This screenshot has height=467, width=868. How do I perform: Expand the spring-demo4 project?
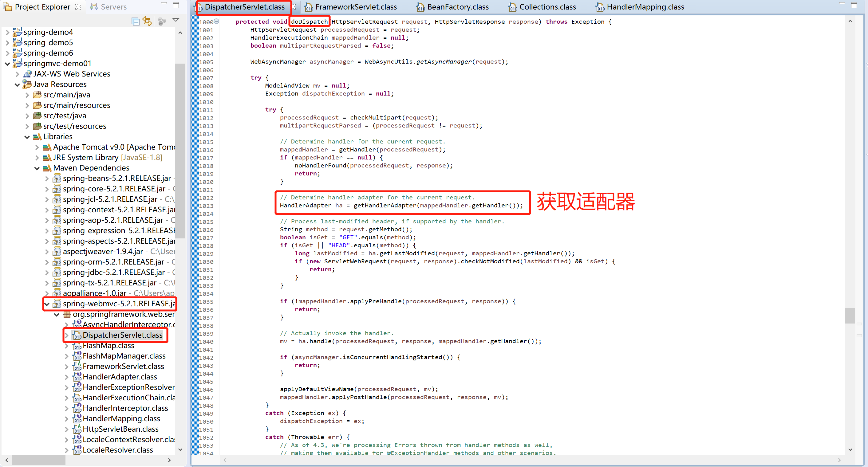click(x=7, y=32)
